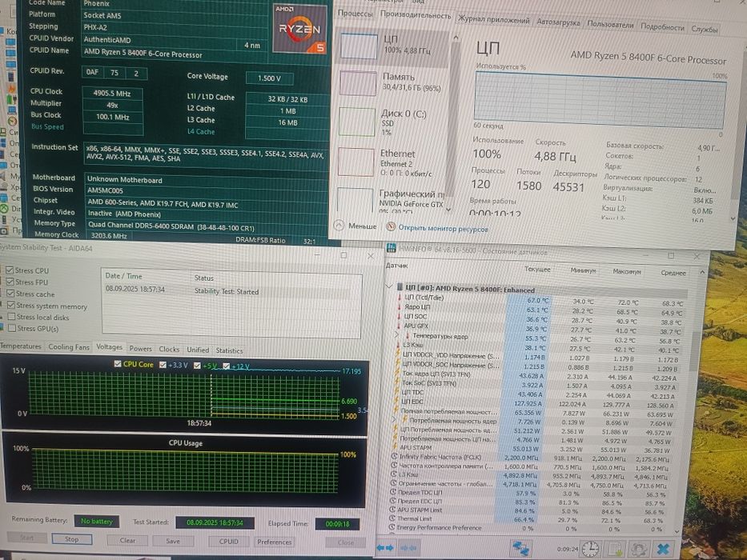Click the AMD Ryzen 5 logo in CPU-Z
Viewport: 747px width, 560px height.
coord(299,29)
